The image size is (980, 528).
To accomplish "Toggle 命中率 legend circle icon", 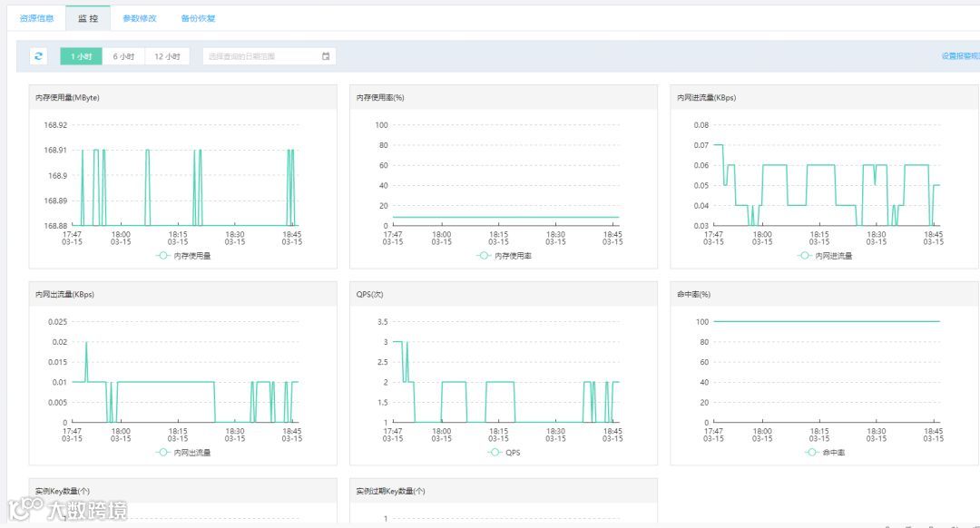I will (811, 453).
